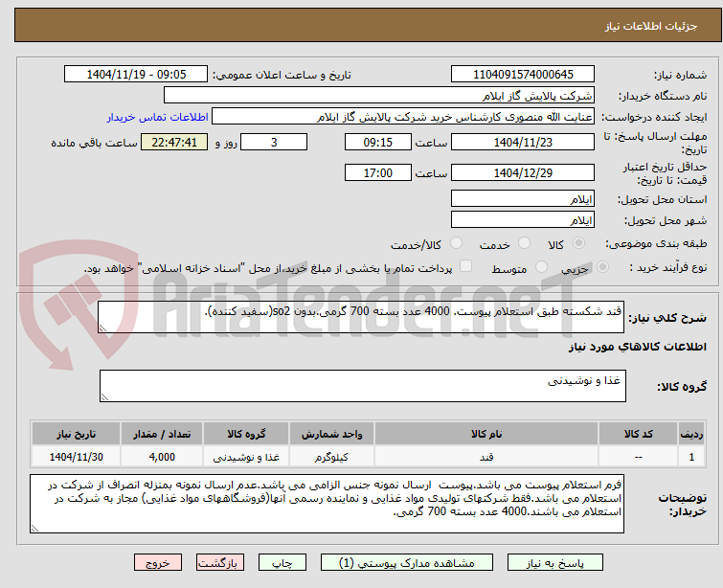This screenshot has width=723, height=588.
Task: Click the deadline time field 09:15
Action: [x=378, y=142]
